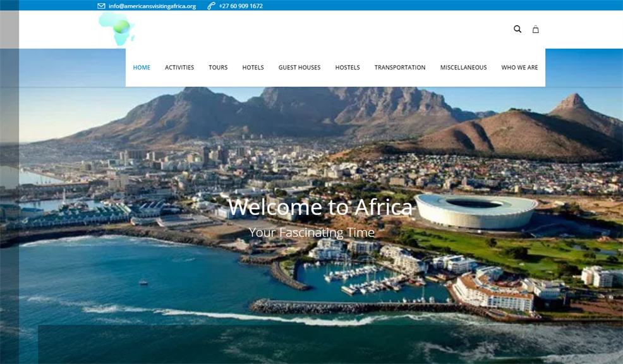Image resolution: width=623 pixels, height=364 pixels.
Task: Open the Tours menu item
Action: (218, 68)
